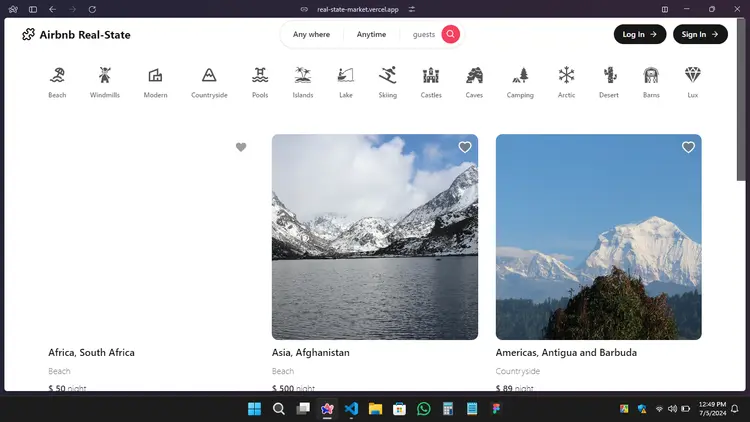Click the red search icon button
Screen dimensions: 750x422
(451, 34)
